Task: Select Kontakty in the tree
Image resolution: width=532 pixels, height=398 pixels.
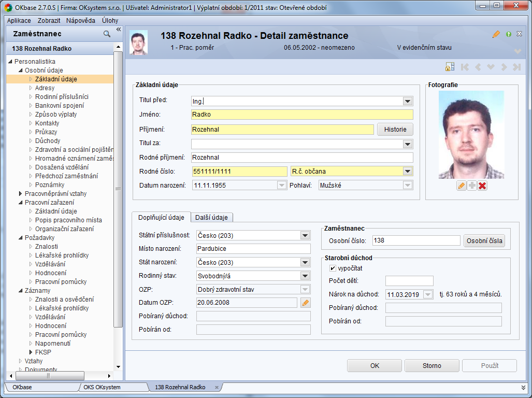Action: point(47,123)
